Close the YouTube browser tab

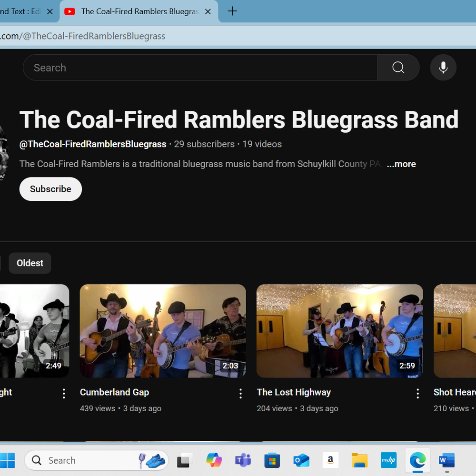[208, 11]
